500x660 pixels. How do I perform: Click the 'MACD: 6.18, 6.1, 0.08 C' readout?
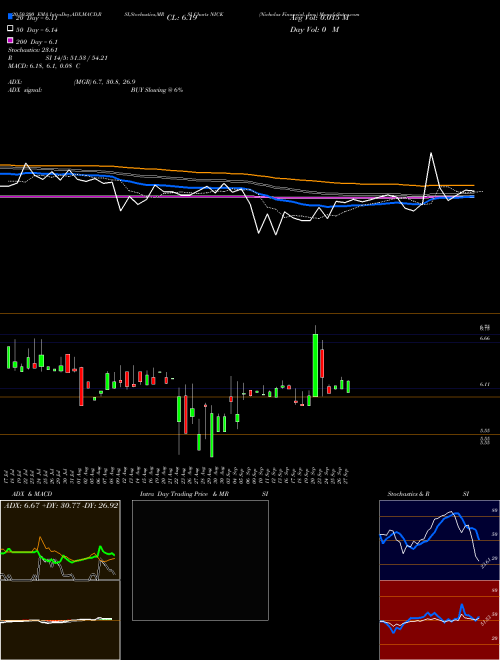(x=44, y=66)
